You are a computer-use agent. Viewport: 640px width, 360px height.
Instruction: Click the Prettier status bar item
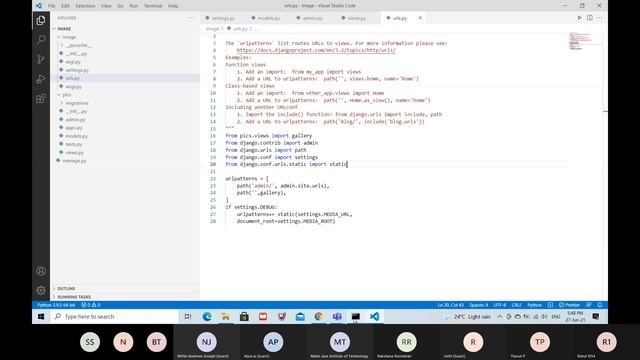(x=569, y=305)
